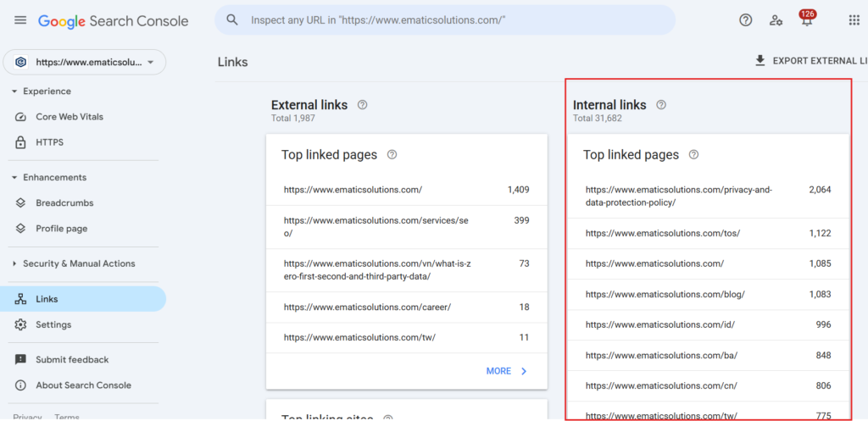Click MORE under external top linked pages
Viewport: 868px width, 421px height.
click(x=507, y=371)
